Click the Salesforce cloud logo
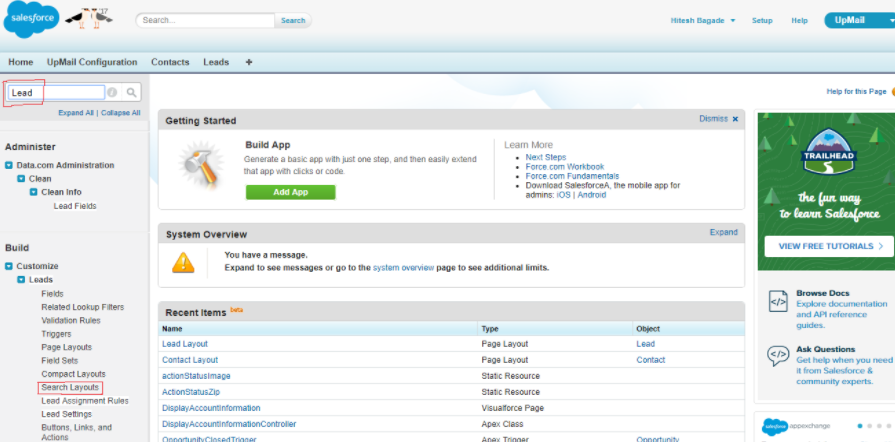 [31, 19]
